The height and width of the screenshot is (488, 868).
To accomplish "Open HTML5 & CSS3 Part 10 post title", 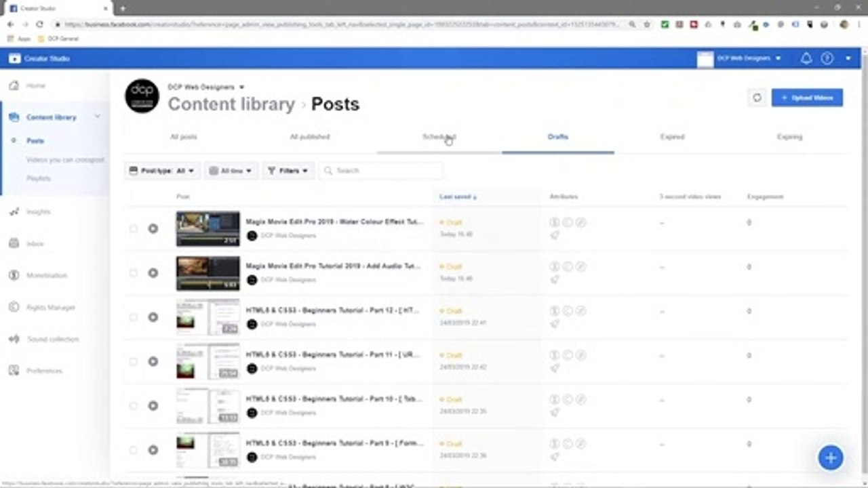I will coord(334,399).
